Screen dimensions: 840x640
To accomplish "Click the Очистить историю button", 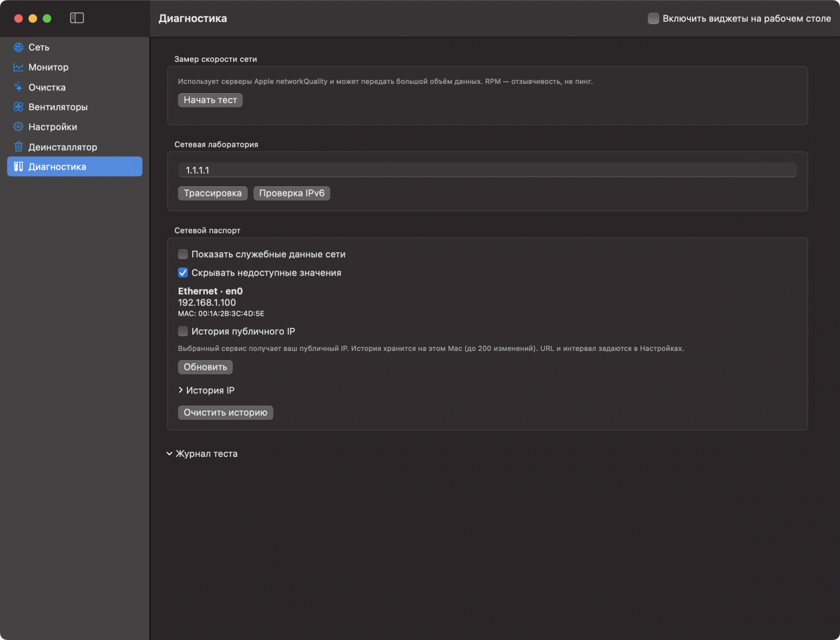I will coord(226,413).
